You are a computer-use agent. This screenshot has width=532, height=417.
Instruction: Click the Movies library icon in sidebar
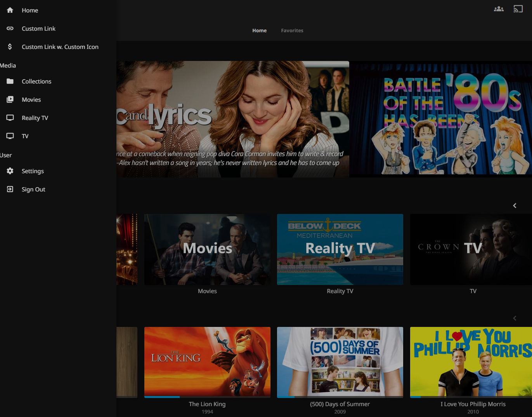point(10,100)
